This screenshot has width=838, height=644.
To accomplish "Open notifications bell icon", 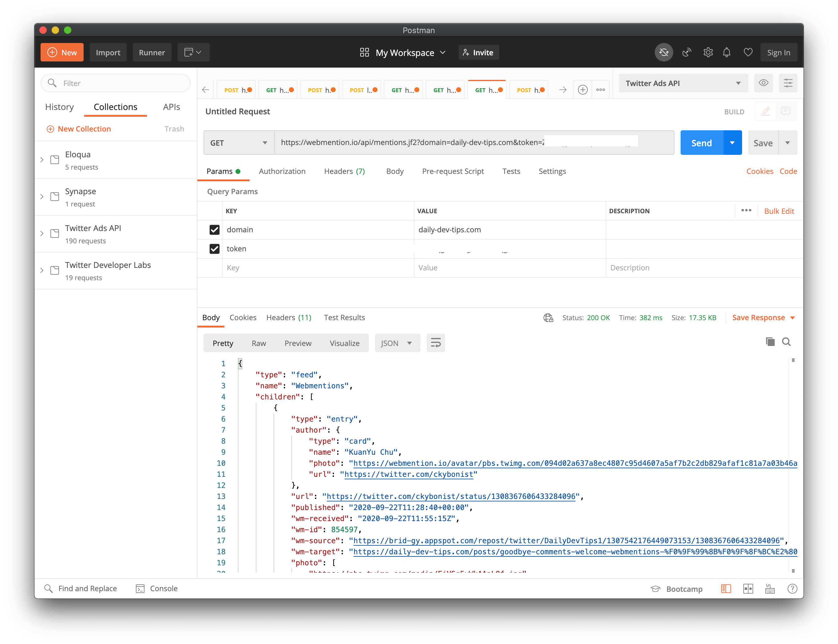I will [726, 53].
